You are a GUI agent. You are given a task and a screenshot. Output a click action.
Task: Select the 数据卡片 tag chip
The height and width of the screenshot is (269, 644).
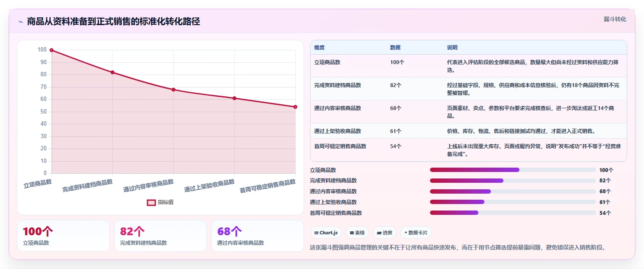416,233
